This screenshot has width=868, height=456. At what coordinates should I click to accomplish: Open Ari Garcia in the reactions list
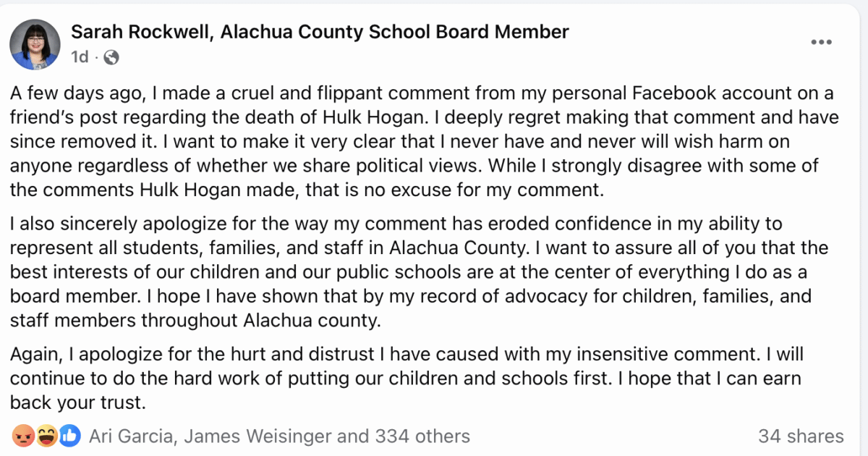click(x=131, y=436)
